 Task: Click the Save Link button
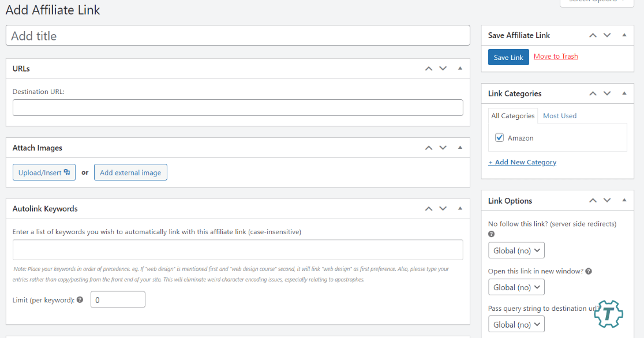pyautogui.click(x=508, y=57)
